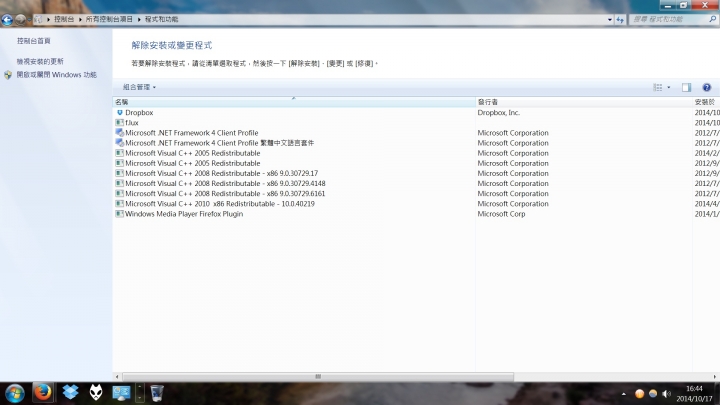720x405 pixels.
Task: Open the Windows Start button
Action: pos(15,394)
